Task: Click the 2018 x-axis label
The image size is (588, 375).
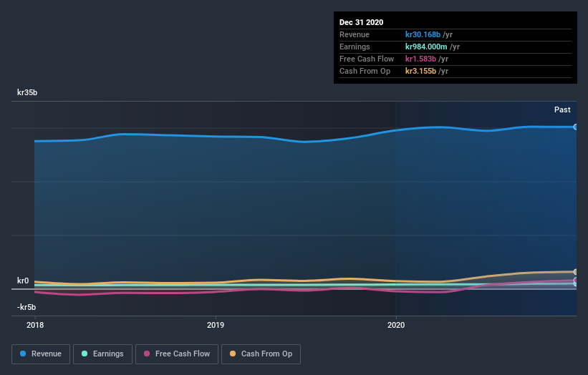Action: (x=35, y=325)
